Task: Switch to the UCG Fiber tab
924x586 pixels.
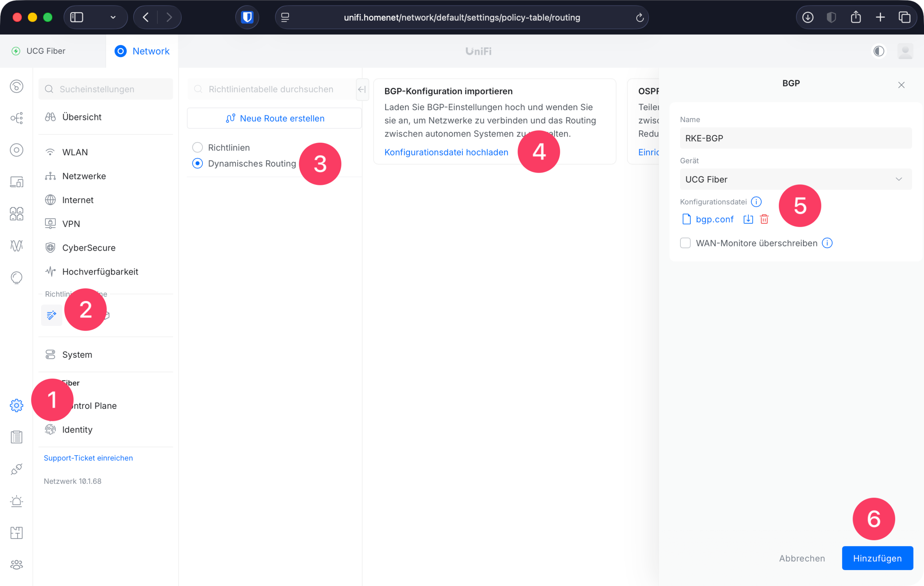Action: [x=46, y=51]
